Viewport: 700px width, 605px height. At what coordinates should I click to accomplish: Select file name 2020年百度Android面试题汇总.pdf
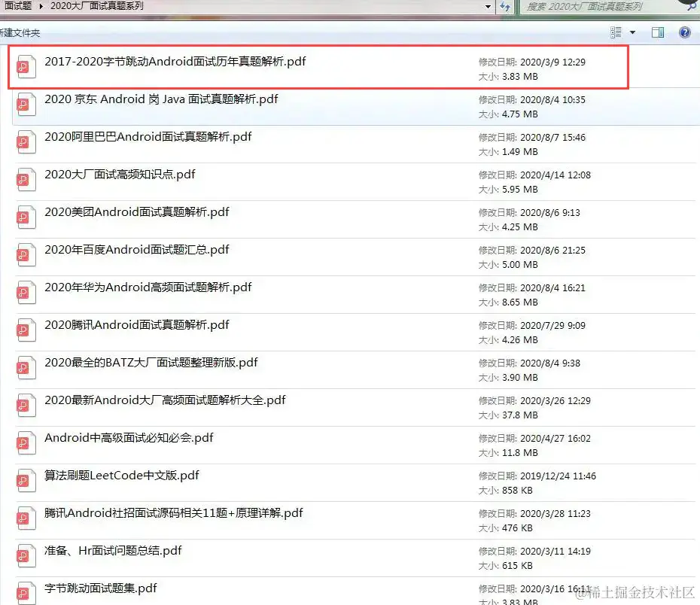tap(136, 249)
